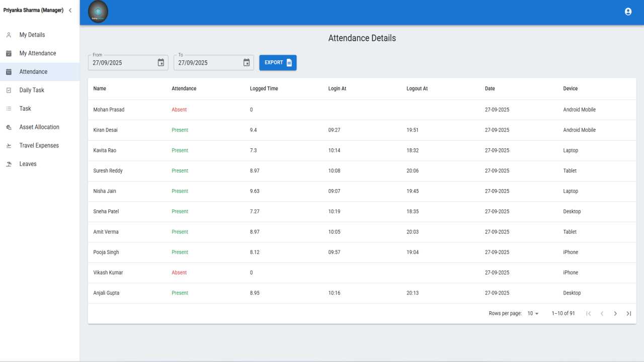This screenshot has width=644, height=362.
Task: Sort by the Logged Time column header
Action: (264, 88)
